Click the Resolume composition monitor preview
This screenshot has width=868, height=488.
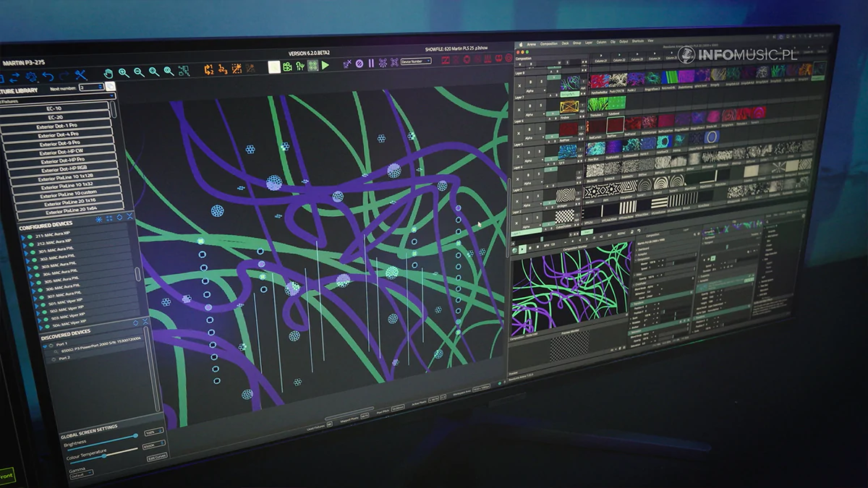(x=571, y=288)
